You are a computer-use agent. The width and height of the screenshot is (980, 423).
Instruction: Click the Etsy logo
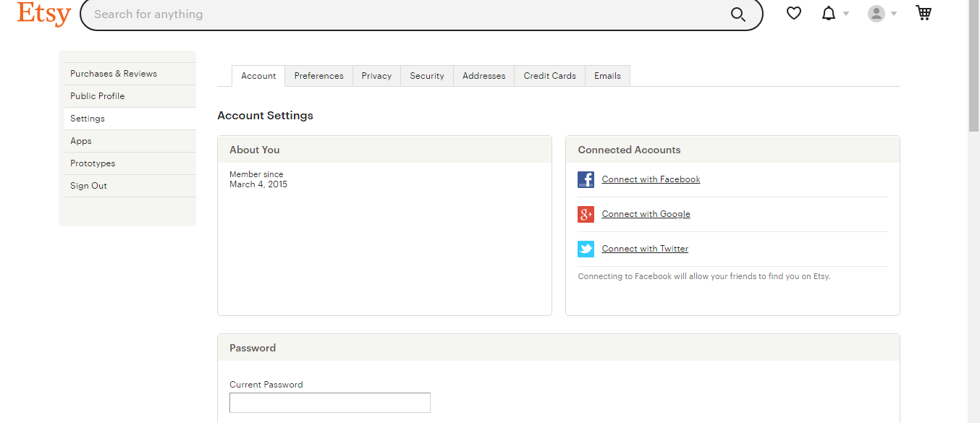(44, 13)
